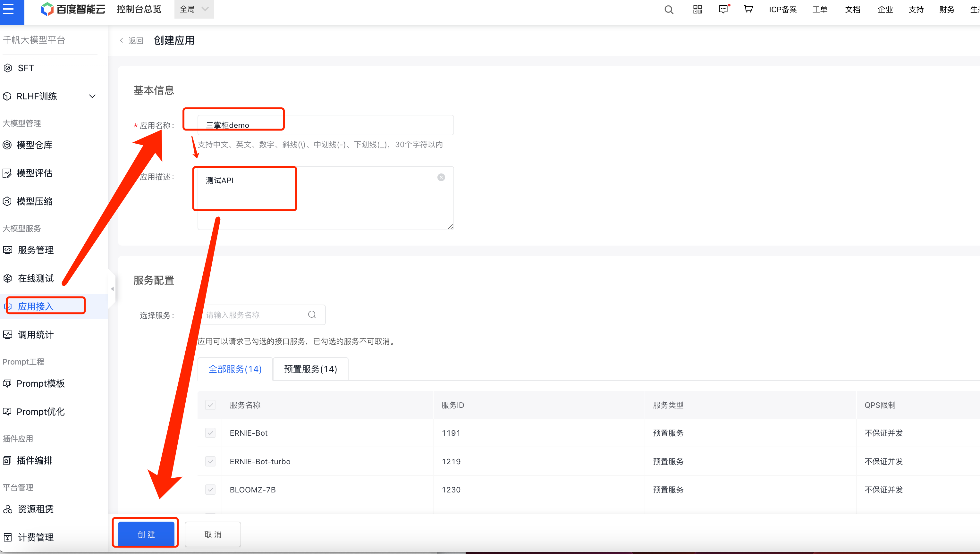Click the search magnifier icon in top bar
980x554 pixels.
click(669, 10)
